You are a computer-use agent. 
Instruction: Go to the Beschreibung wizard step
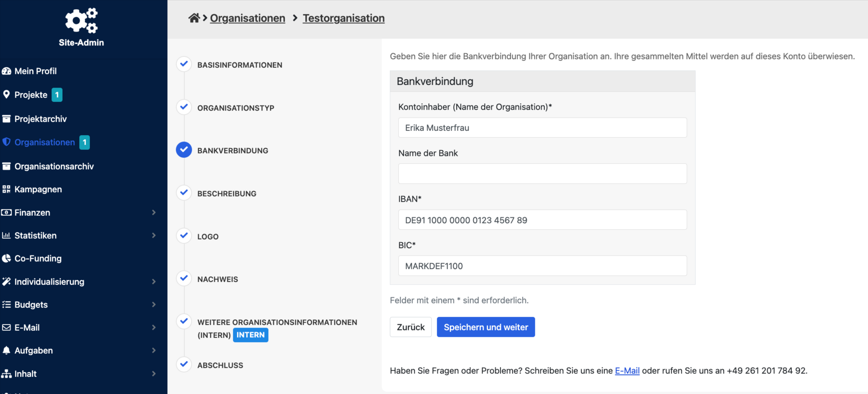226,193
